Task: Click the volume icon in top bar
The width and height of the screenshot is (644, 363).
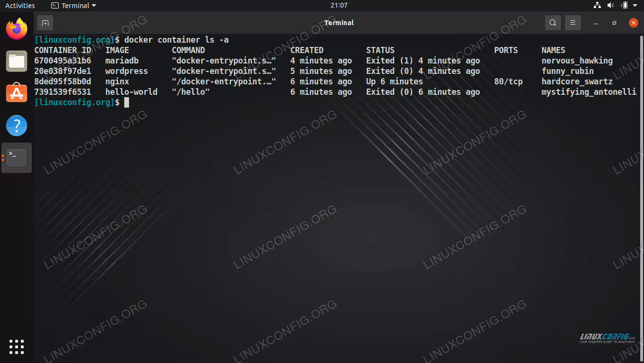Action: click(x=610, y=6)
